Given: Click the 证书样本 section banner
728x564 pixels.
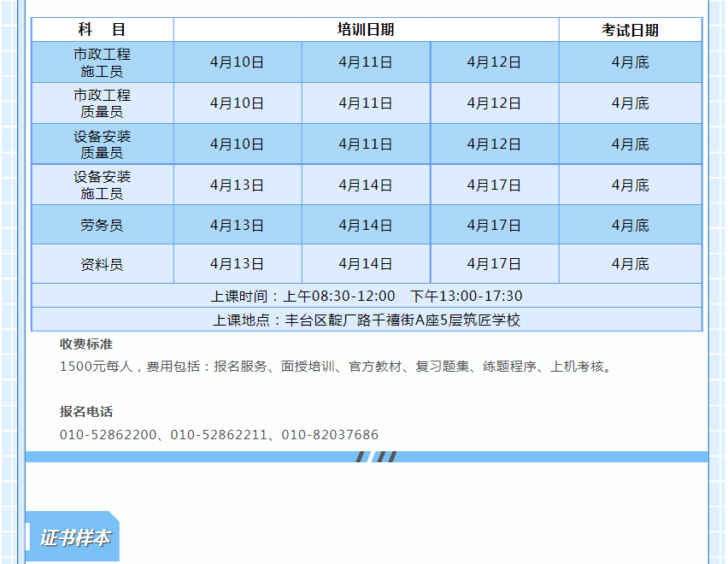Looking at the screenshot, I should (x=74, y=538).
